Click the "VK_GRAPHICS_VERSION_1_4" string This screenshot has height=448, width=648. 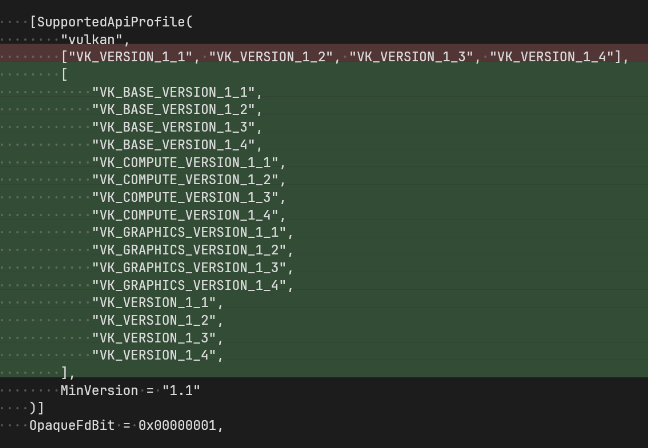(x=192, y=285)
